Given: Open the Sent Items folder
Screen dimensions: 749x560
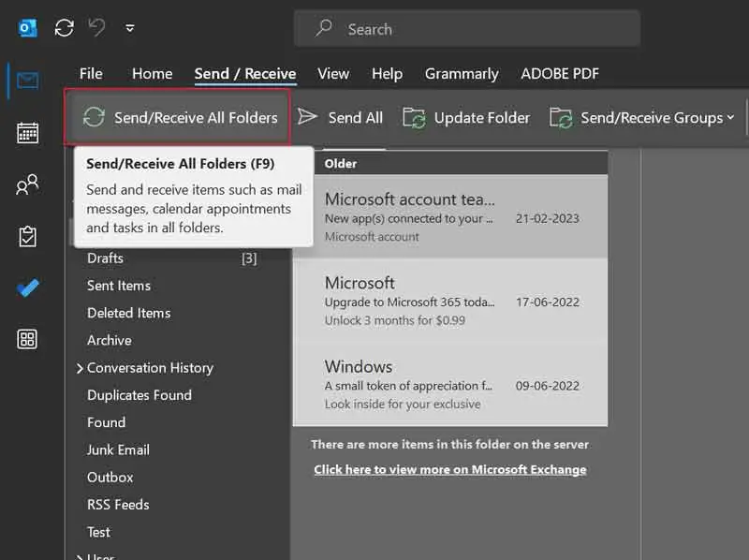Looking at the screenshot, I should (x=119, y=286).
